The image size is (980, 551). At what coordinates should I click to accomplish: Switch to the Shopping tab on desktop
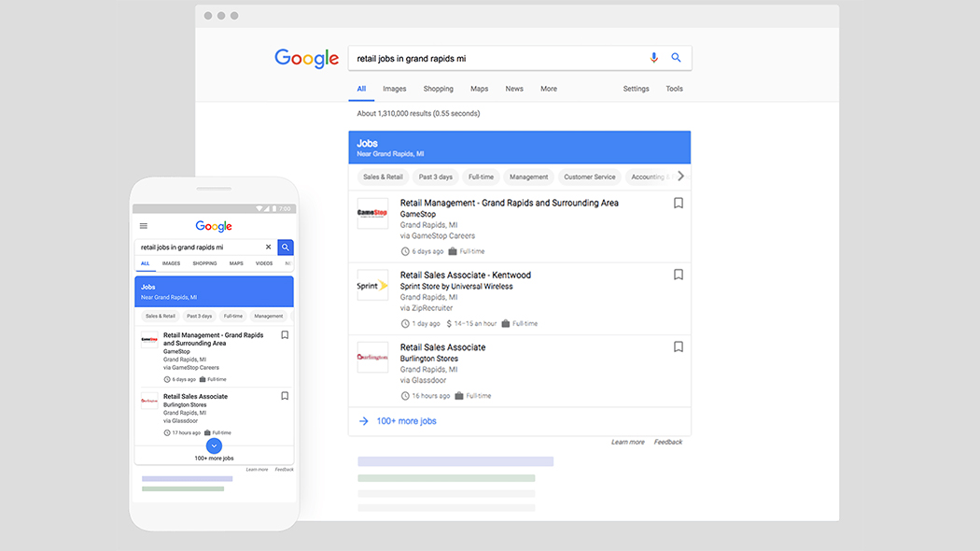[x=438, y=89]
